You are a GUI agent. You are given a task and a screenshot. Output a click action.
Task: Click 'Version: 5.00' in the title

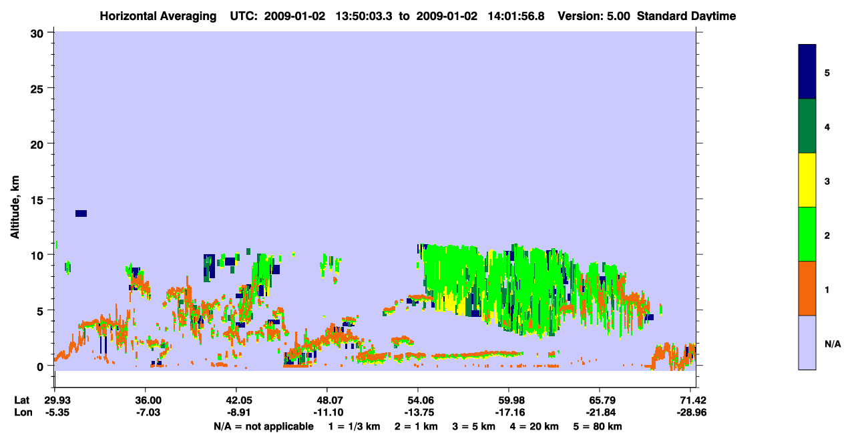(x=594, y=16)
